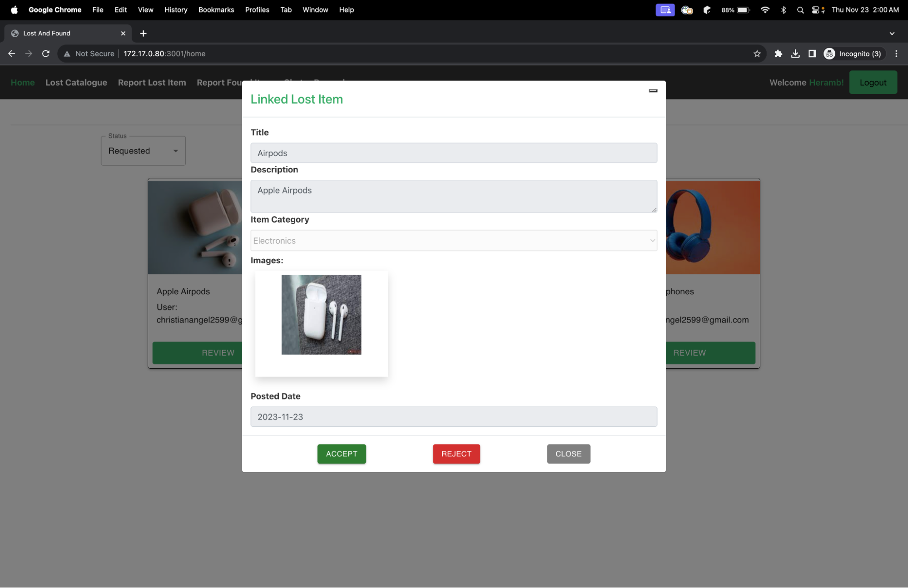Click the Airpods image thumbnail
This screenshot has height=588, width=908.
pos(321,315)
